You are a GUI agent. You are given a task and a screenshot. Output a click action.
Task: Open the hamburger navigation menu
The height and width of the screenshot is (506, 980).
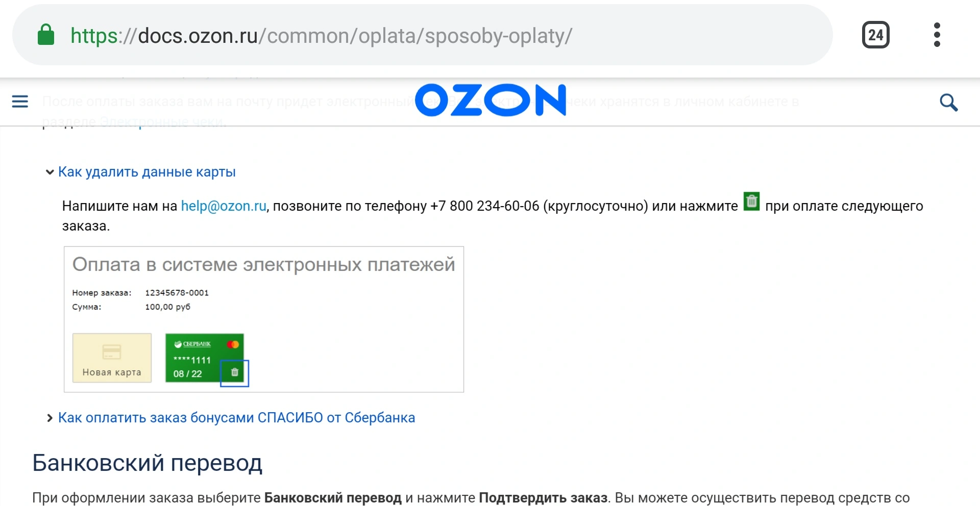tap(20, 102)
